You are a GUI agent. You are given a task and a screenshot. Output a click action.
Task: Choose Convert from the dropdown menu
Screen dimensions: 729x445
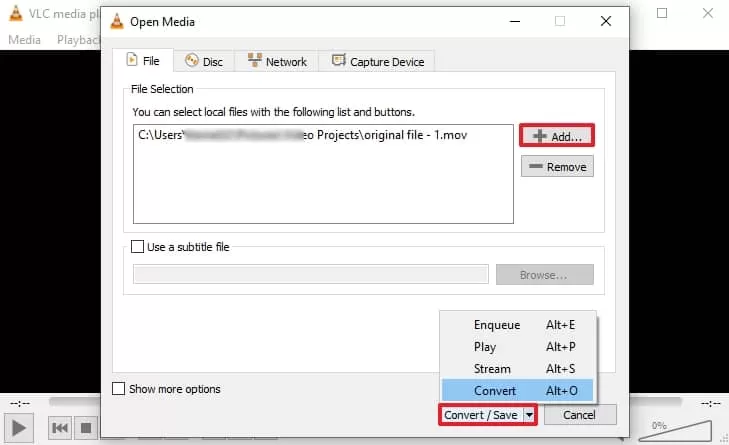pyautogui.click(x=517, y=391)
